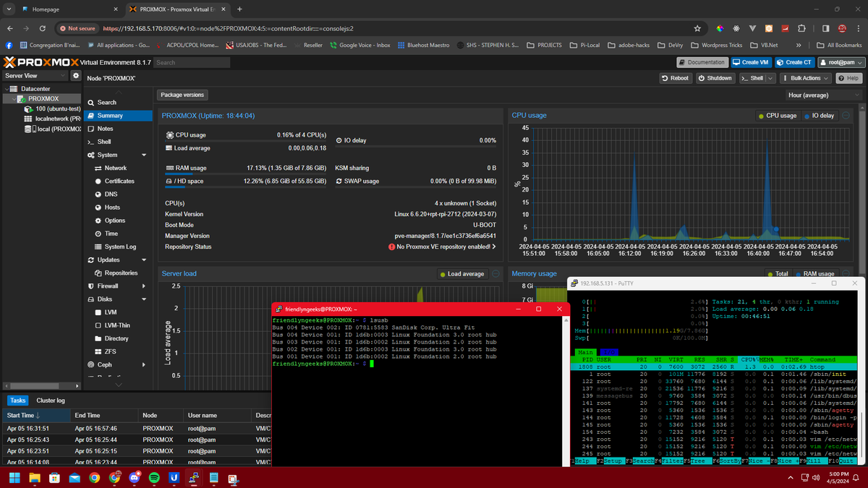The image size is (868, 488).
Task: Open Certificates under System
Action: coord(119,181)
